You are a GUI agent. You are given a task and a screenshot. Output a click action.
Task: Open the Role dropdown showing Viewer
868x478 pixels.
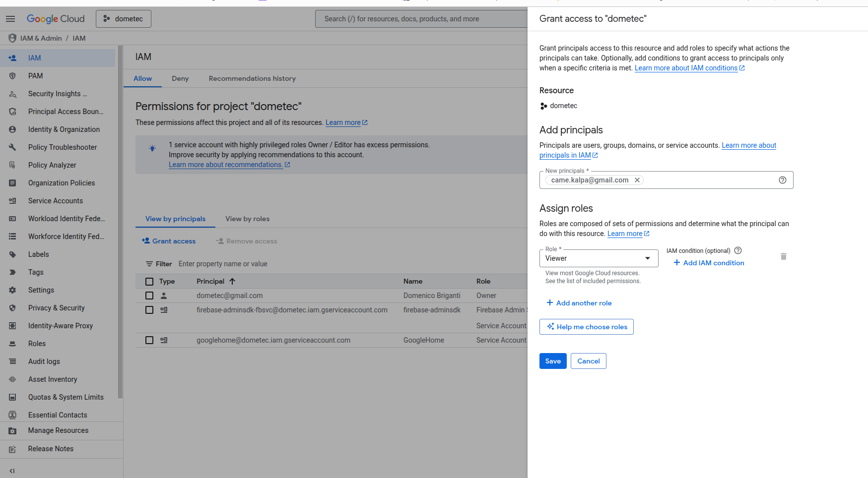coord(598,258)
